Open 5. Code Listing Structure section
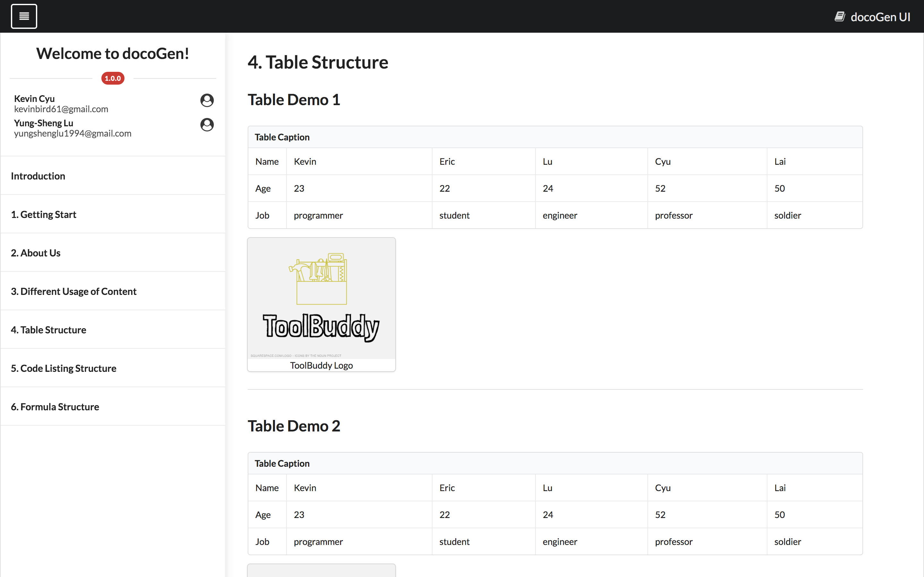The height and width of the screenshot is (577, 924). 64,368
